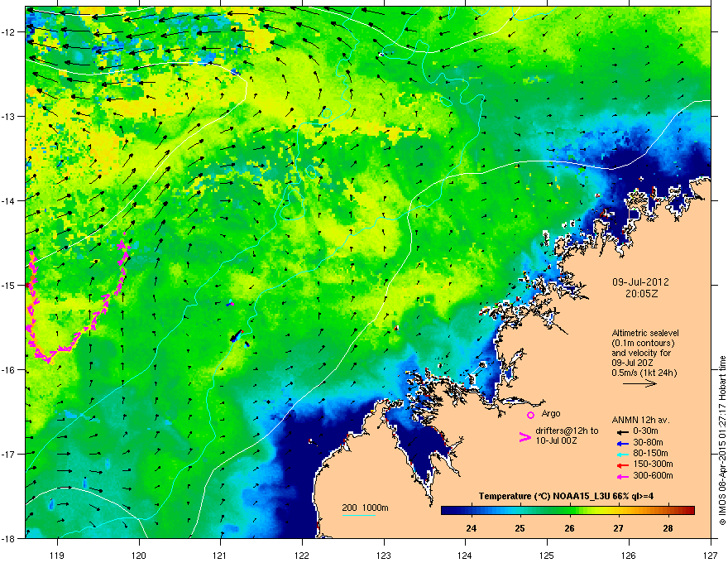Click longitude axis label '121'
The width and height of the screenshot is (728, 563).
221,555
